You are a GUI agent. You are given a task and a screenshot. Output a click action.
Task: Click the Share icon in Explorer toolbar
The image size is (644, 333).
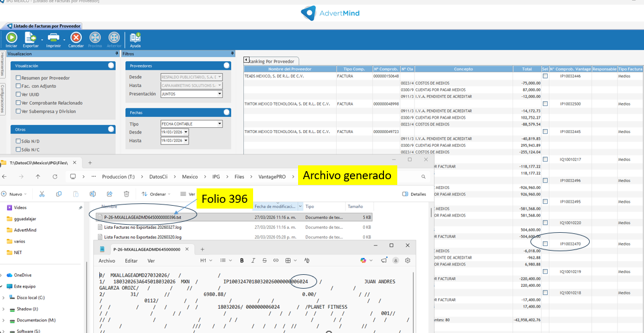(x=110, y=194)
